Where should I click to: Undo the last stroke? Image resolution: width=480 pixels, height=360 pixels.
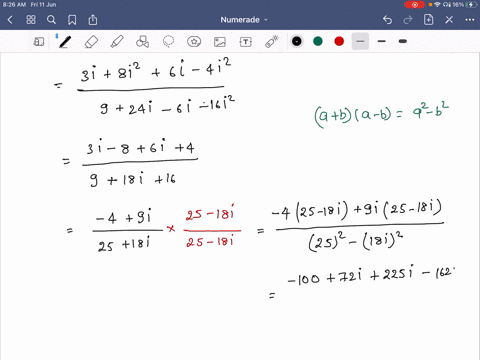[387, 20]
